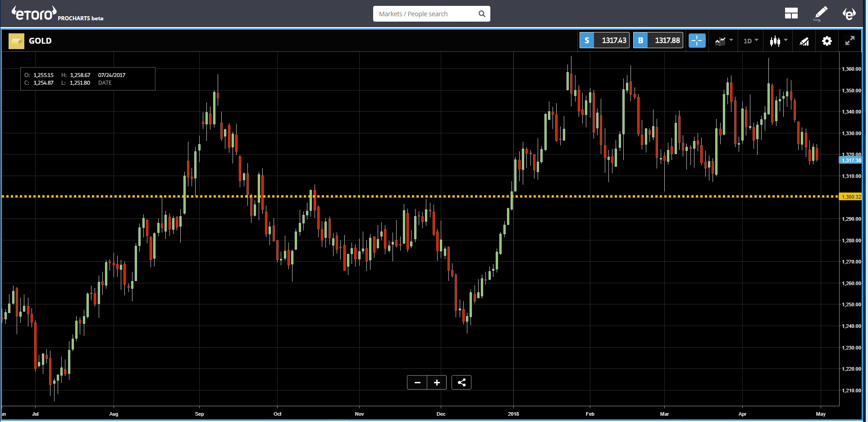Click the GOLD instrument icon
This screenshot has width=868, height=422.
(x=16, y=41)
